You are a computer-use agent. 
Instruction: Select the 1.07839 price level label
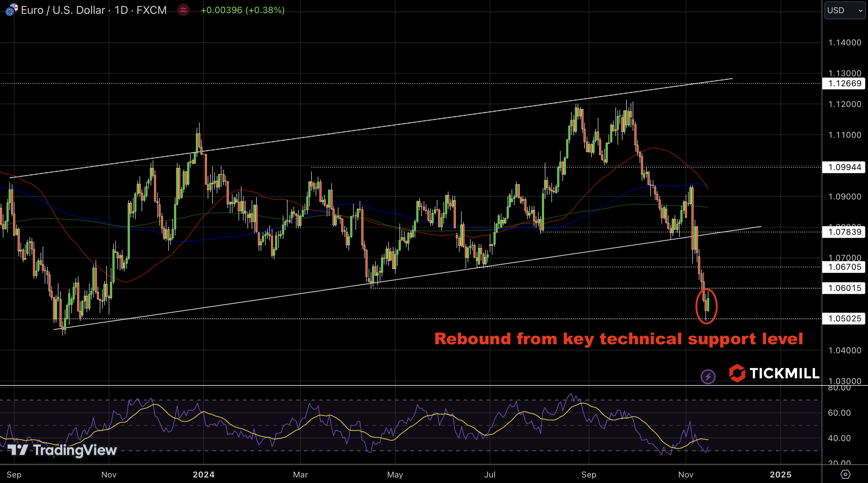[x=844, y=232]
